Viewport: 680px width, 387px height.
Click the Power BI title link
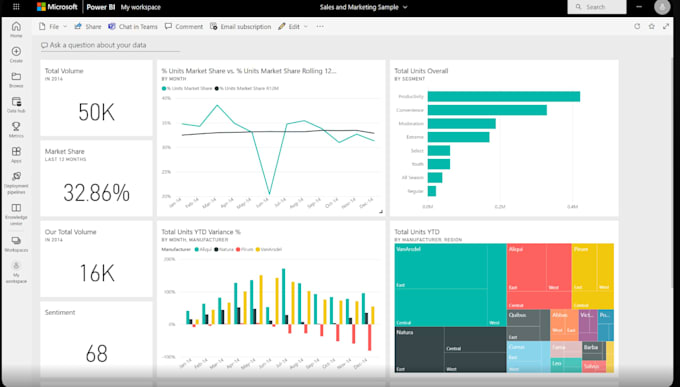(x=101, y=7)
